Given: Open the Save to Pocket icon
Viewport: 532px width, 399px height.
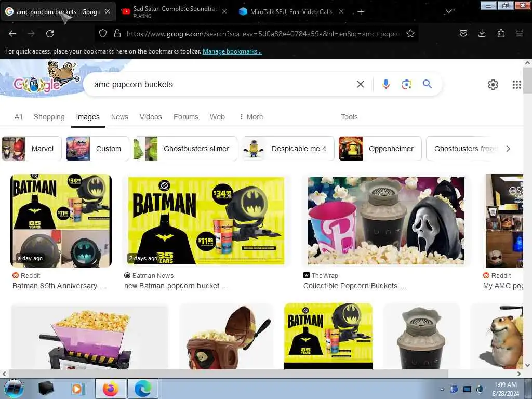Looking at the screenshot, I should pos(463,34).
